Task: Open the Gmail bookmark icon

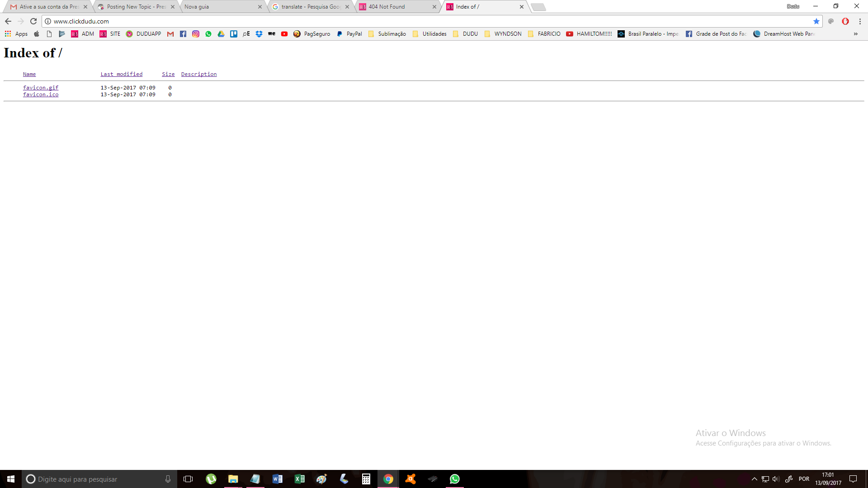Action: 170,34
